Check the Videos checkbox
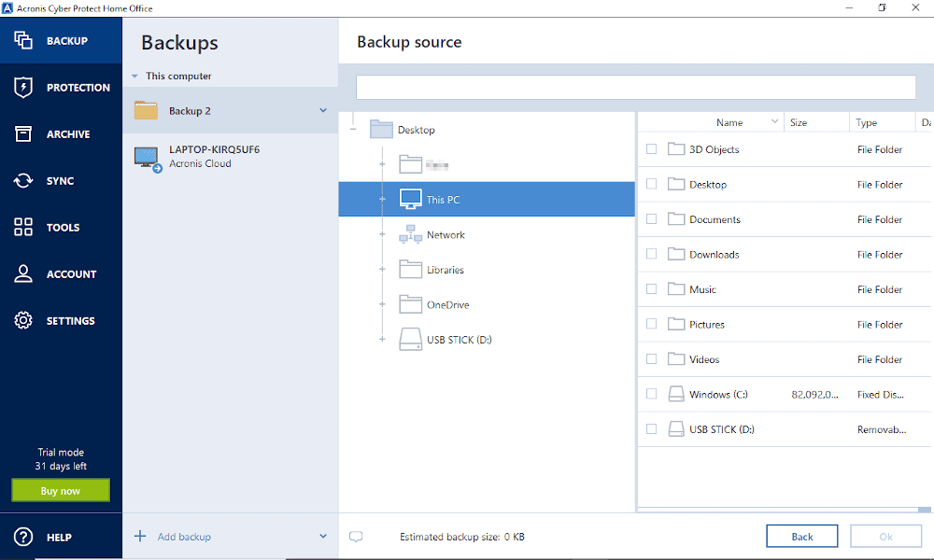 tap(652, 358)
